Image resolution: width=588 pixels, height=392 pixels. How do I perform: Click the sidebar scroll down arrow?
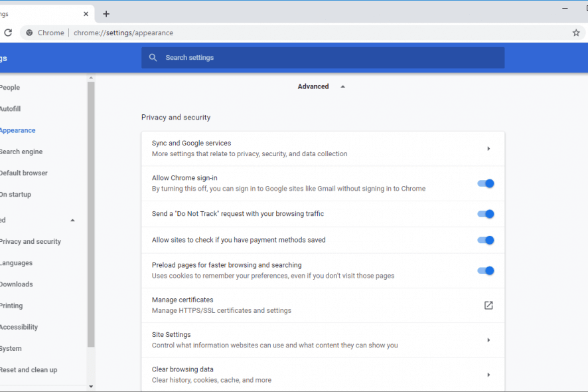(x=91, y=387)
